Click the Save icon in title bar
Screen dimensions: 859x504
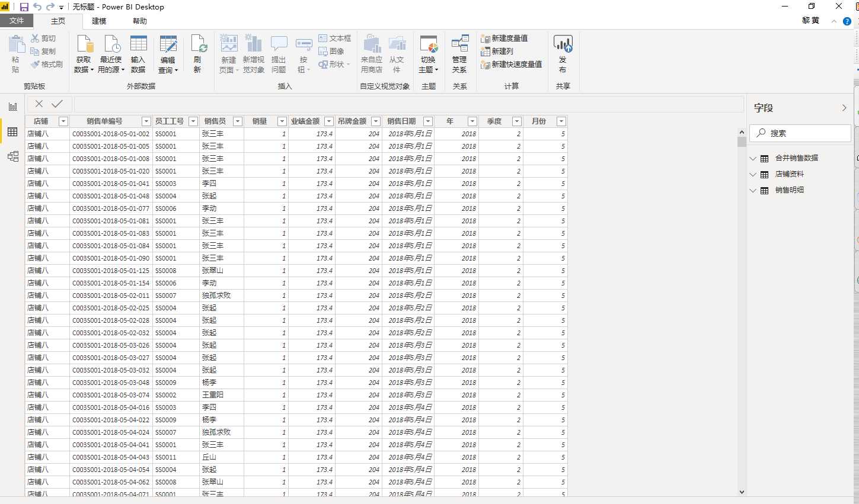pyautogui.click(x=24, y=7)
